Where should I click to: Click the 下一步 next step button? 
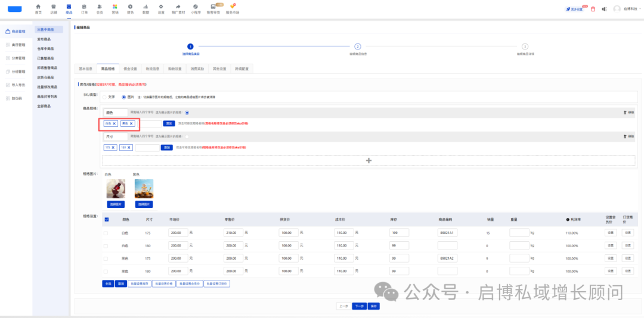pos(359,306)
